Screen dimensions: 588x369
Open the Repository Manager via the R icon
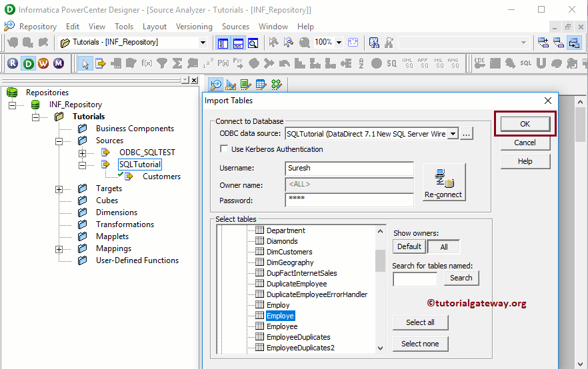click(x=13, y=63)
